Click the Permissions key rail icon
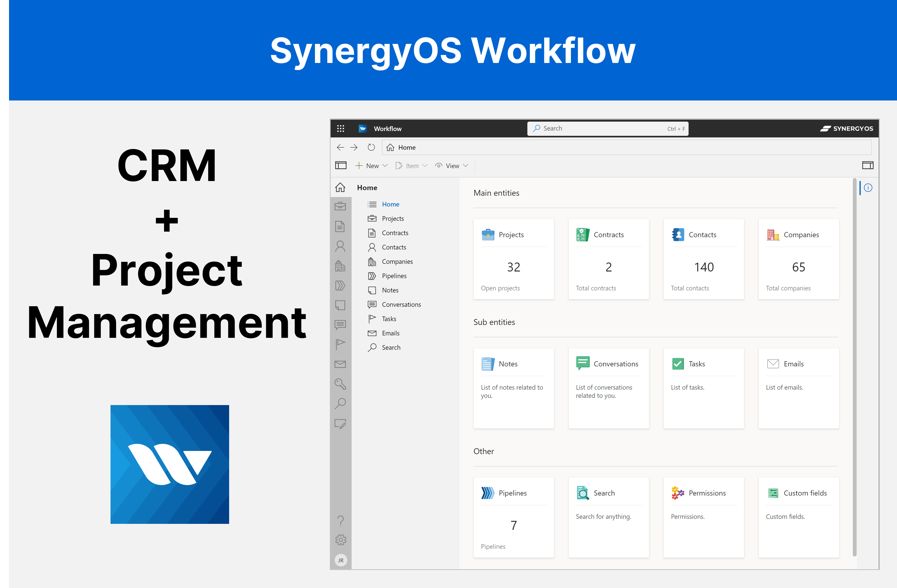 coord(340,384)
